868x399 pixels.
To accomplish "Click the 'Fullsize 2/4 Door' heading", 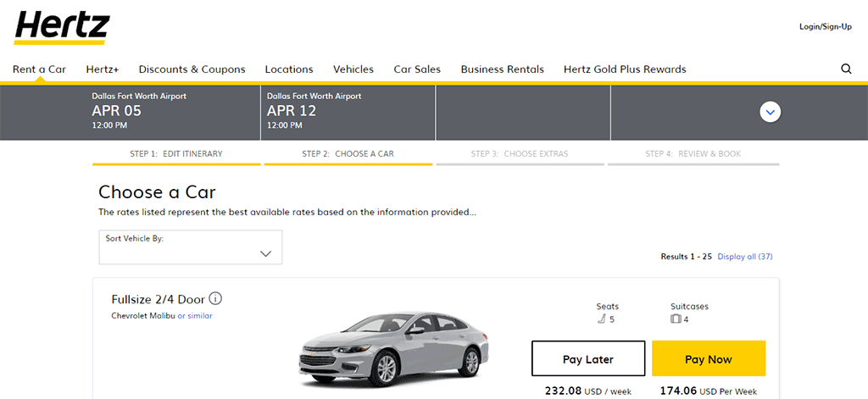I will coord(159,299).
